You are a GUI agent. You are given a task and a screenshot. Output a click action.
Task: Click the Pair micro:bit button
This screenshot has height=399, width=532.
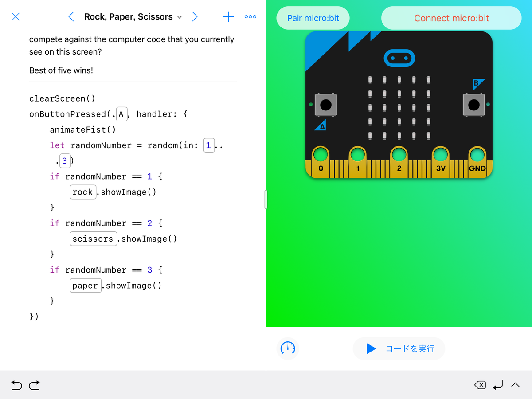313,18
